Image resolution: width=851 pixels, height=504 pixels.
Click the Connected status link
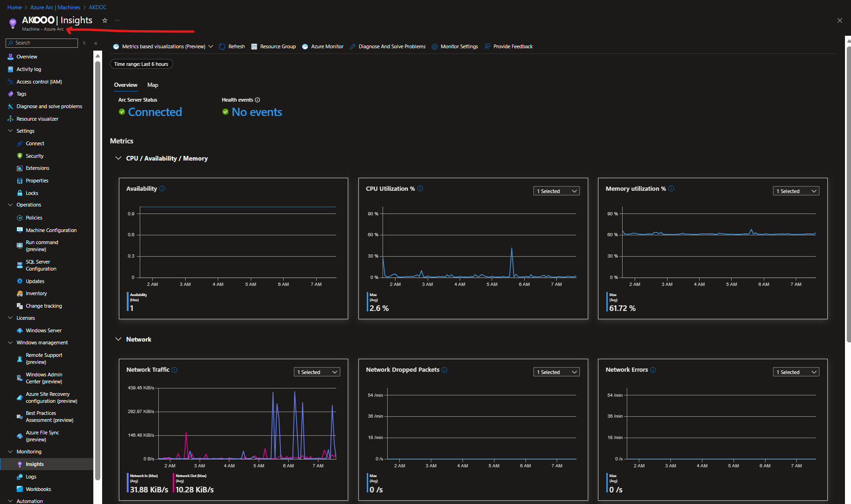[x=155, y=112]
